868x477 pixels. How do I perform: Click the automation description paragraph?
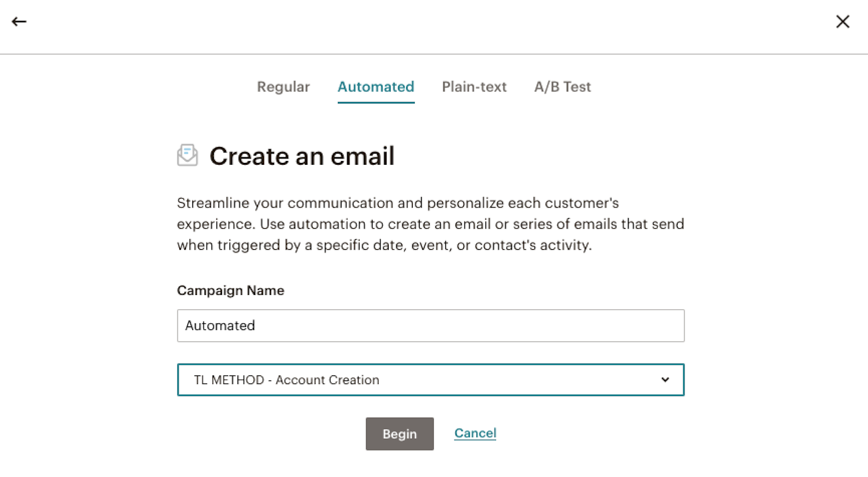430,224
